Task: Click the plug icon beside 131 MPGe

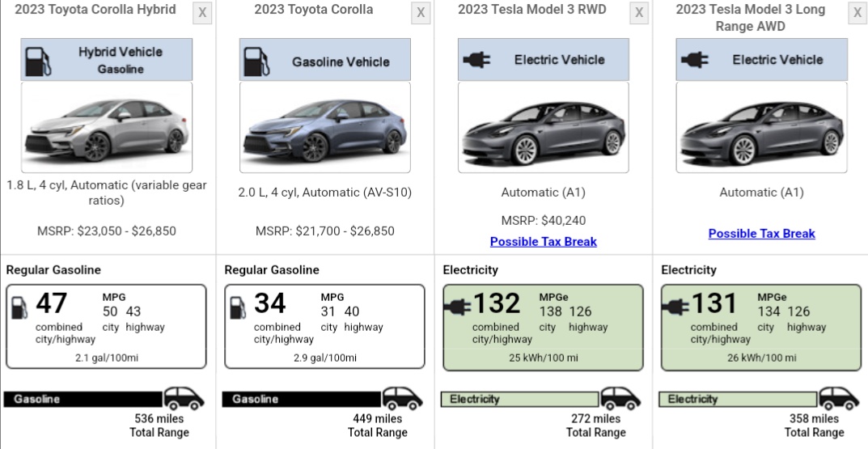Action: click(x=676, y=306)
